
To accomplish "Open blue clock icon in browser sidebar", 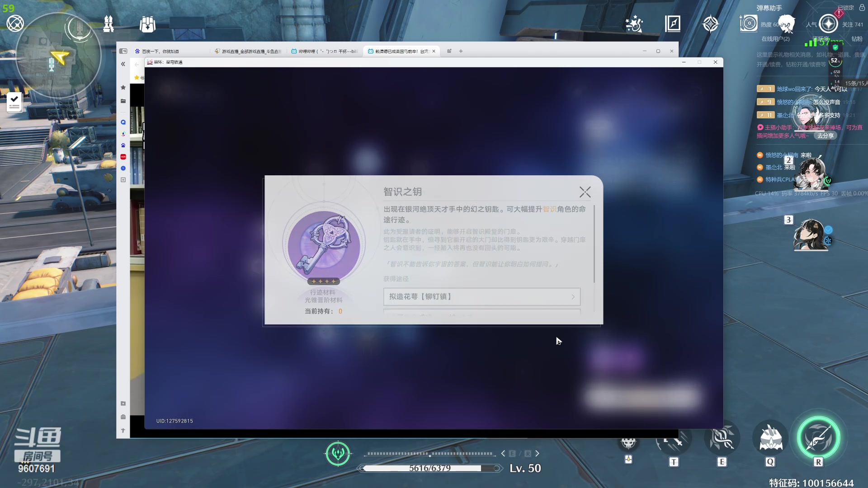I will (123, 168).
